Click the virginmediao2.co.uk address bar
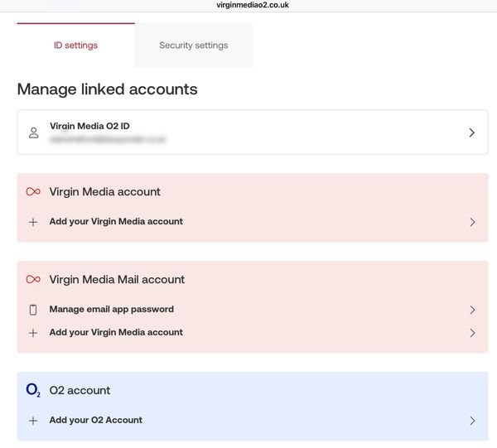 pos(248,5)
